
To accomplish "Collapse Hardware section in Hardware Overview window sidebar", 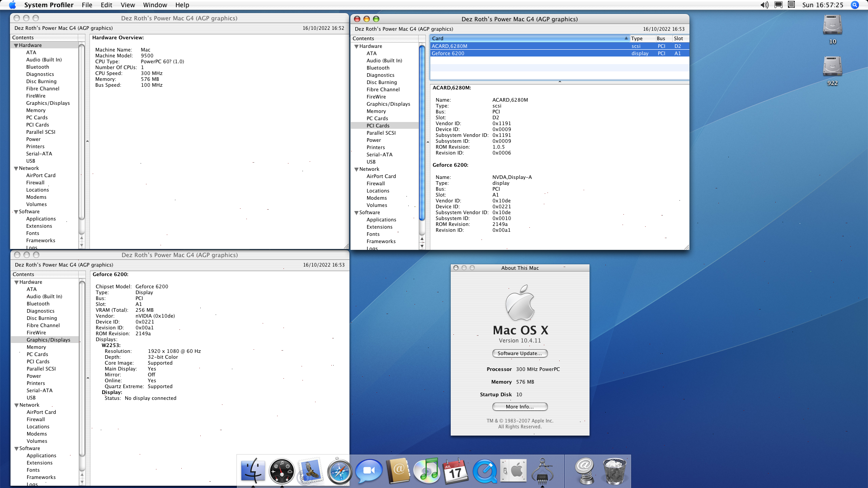I will pos(16,46).
